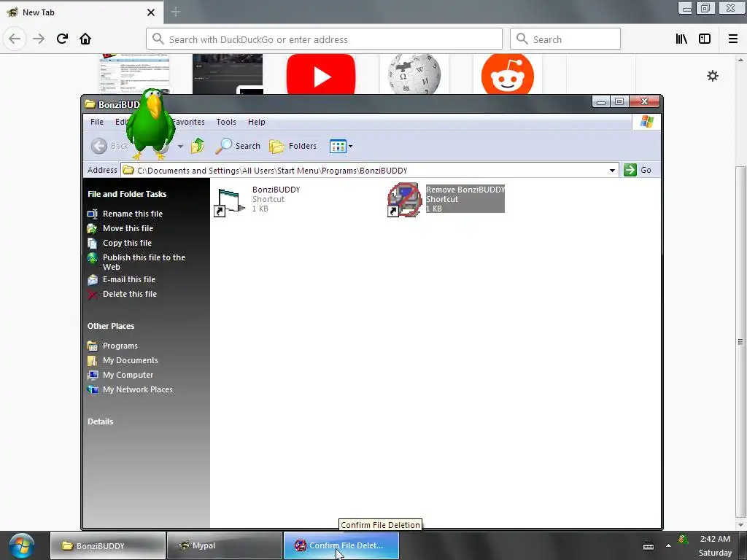Click the Explorer Back button
This screenshot has width=747, height=560.
pos(110,146)
